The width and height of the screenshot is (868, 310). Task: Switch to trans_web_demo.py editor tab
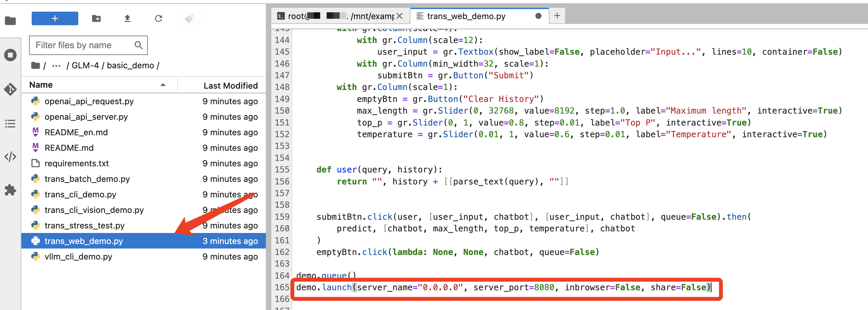pyautogui.click(x=480, y=16)
